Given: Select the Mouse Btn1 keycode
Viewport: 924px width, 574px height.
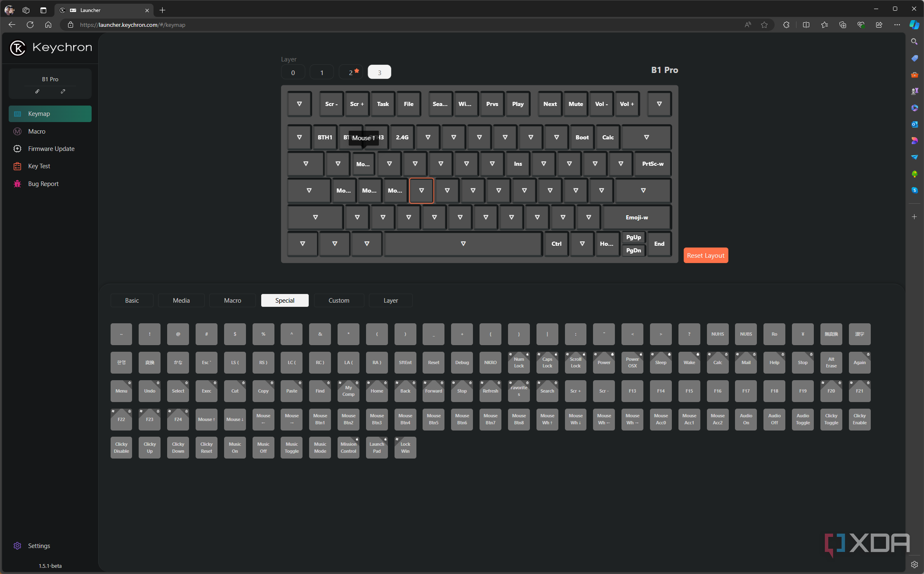Looking at the screenshot, I should click(320, 419).
